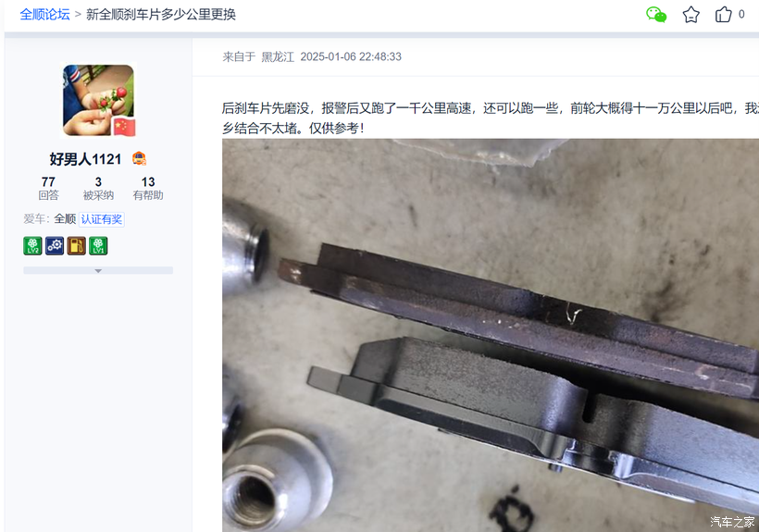This screenshot has width=759, height=532.
Task: Open the user avatar picture
Action: pyautogui.click(x=98, y=100)
